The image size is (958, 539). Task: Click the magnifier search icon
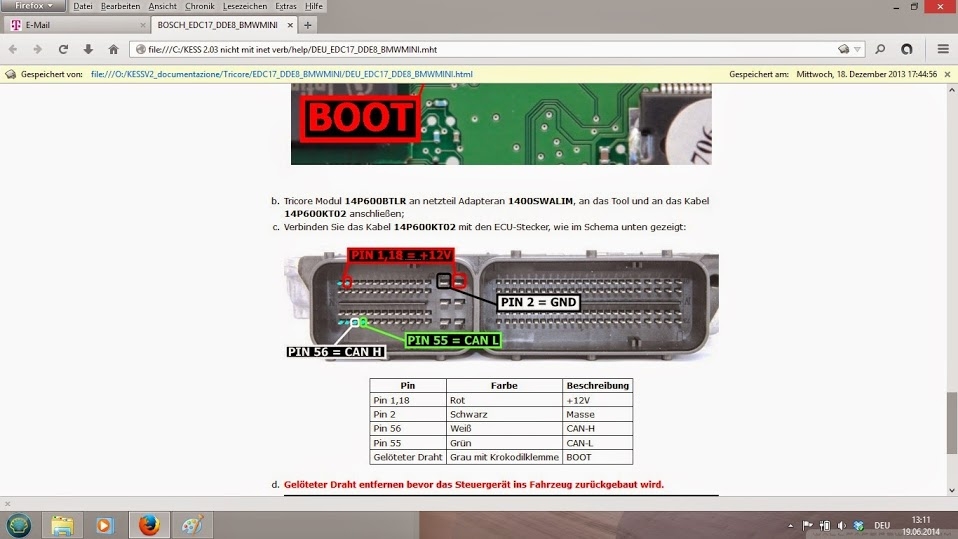pyautogui.click(x=880, y=50)
